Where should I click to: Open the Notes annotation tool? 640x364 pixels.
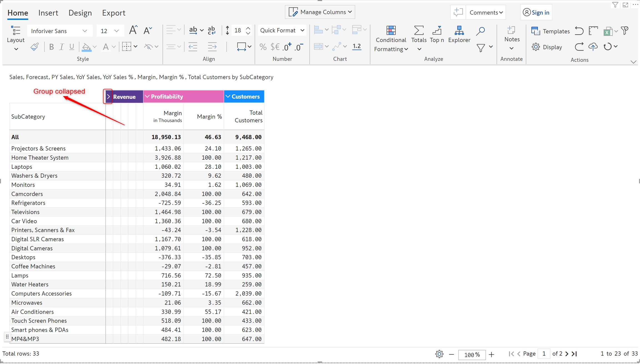coord(512,34)
